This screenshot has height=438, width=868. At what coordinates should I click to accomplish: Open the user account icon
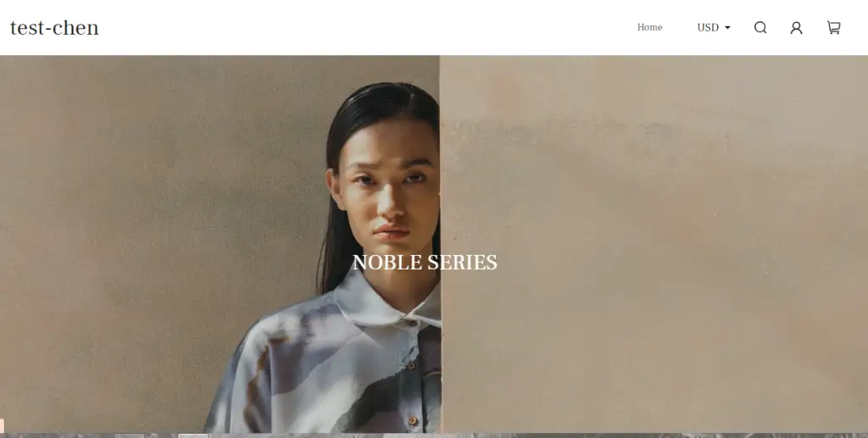[x=796, y=28]
